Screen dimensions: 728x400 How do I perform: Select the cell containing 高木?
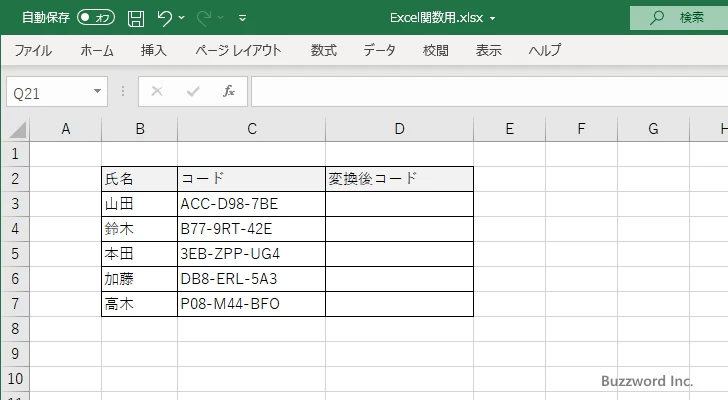click(x=139, y=304)
